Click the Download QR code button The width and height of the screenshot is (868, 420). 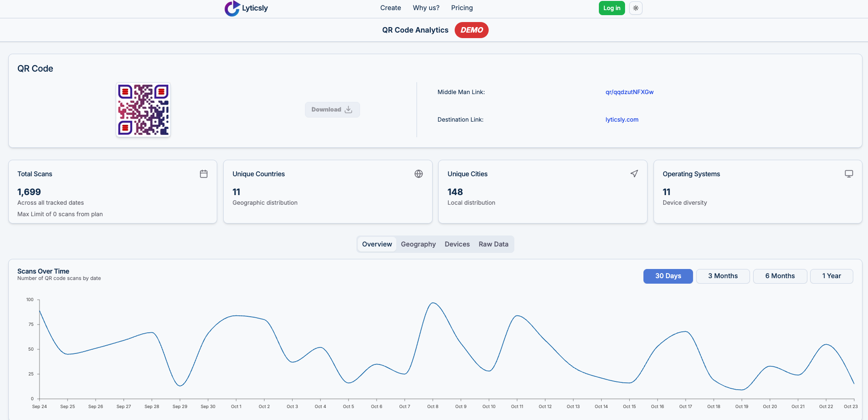(333, 110)
